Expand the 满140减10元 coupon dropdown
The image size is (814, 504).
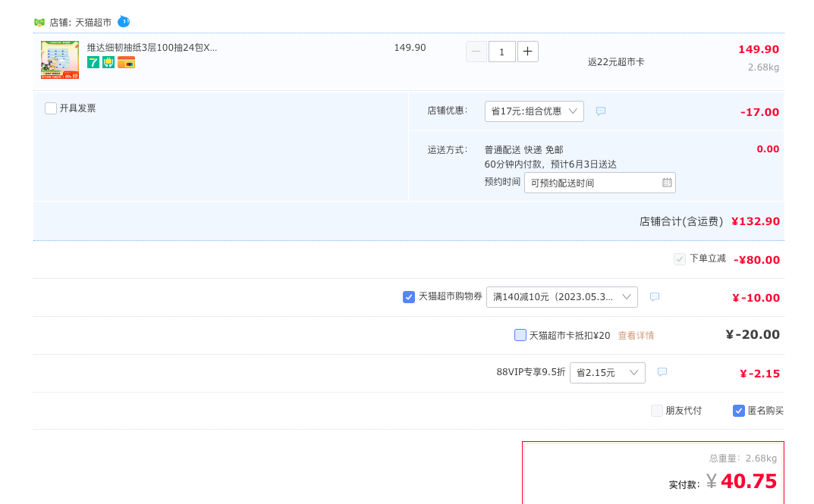pyautogui.click(x=561, y=297)
